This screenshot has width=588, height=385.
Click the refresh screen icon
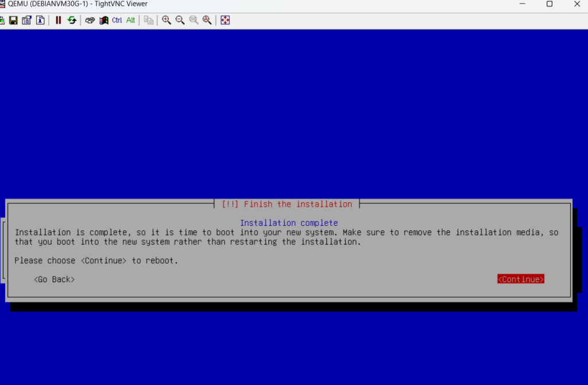point(72,20)
